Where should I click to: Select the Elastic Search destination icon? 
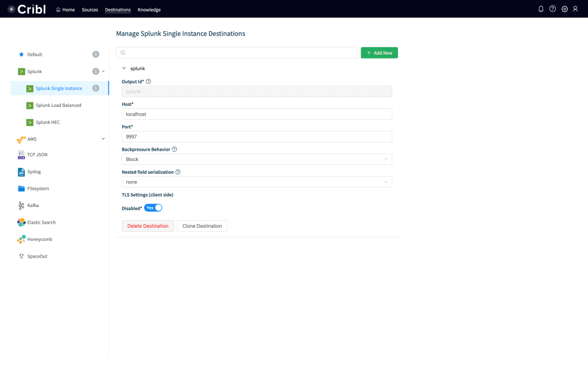(21, 223)
